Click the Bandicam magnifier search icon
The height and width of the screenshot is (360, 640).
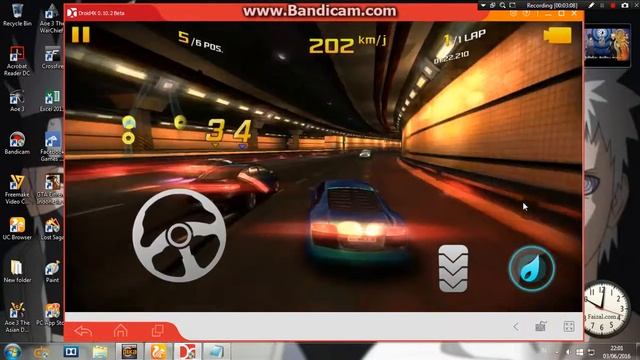502,5
